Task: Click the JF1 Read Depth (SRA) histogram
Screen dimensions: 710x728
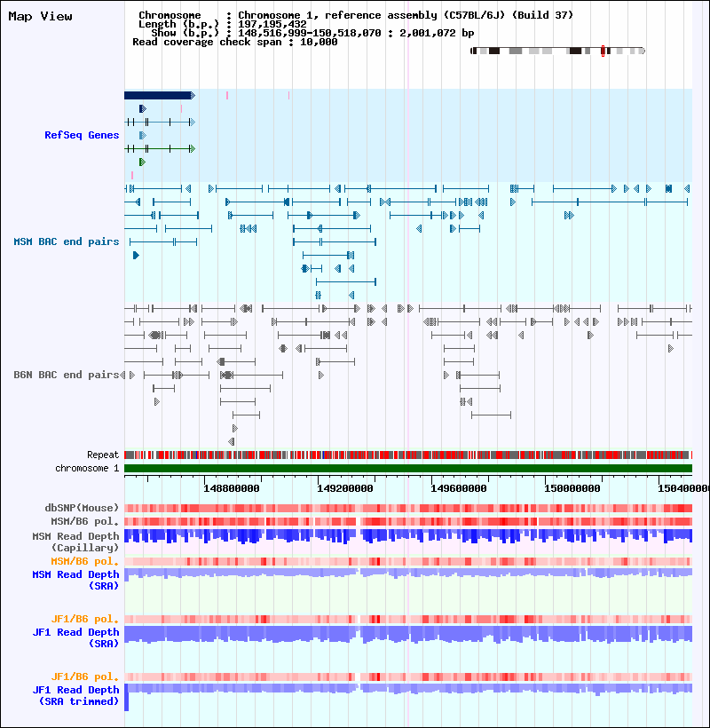Action: coord(408,634)
